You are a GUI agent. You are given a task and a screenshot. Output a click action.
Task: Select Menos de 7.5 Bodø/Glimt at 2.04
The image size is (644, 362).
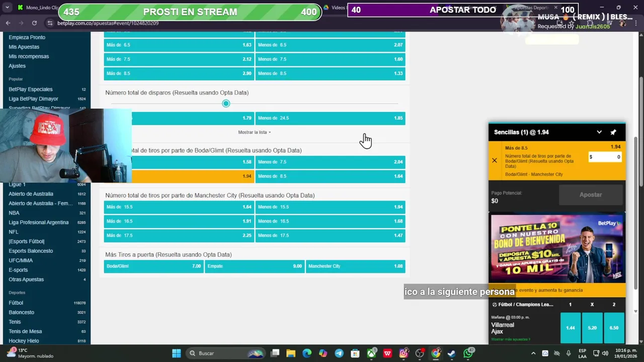pos(330,162)
